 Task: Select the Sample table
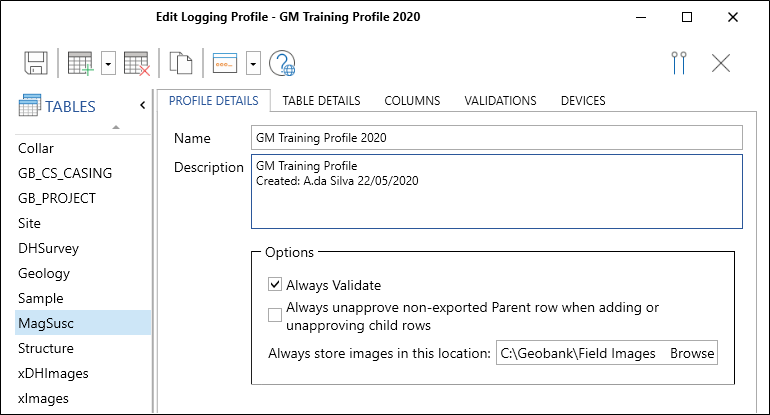coord(83,299)
